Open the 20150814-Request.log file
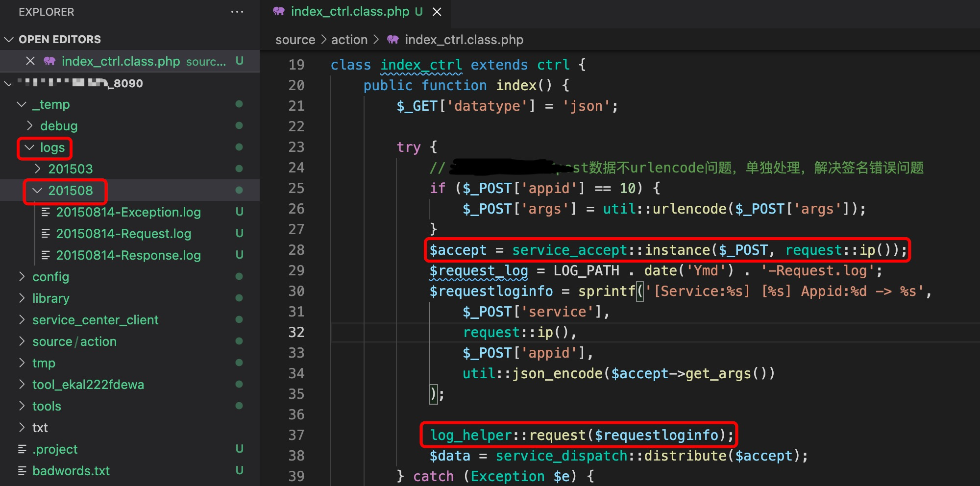 [123, 234]
